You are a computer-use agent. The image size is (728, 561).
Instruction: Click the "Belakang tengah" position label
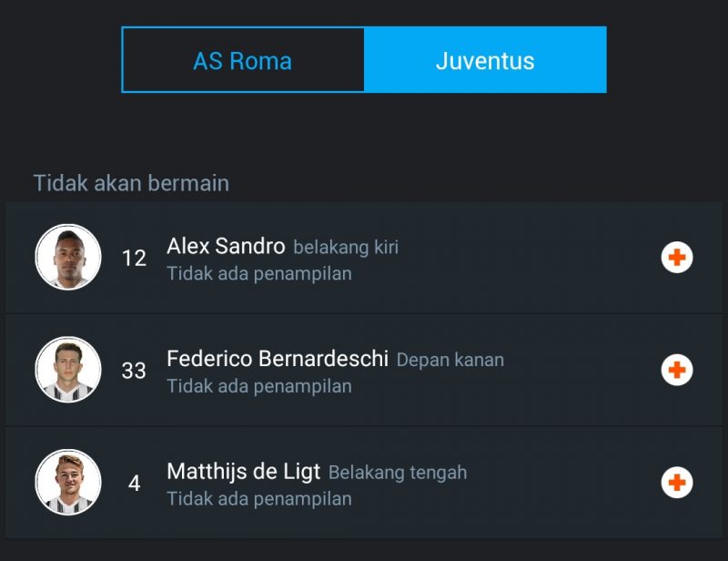(x=398, y=473)
